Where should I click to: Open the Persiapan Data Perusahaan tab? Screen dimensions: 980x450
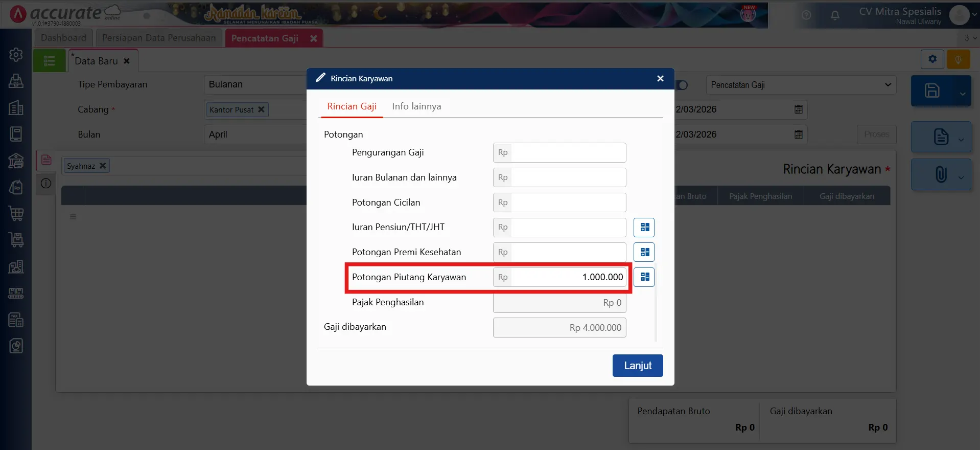pyautogui.click(x=159, y=38)
